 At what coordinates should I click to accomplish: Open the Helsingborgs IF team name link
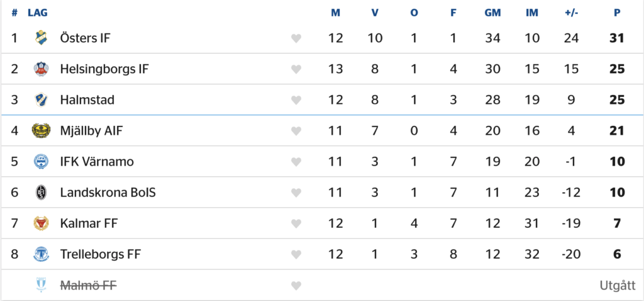tap(104, 69)
